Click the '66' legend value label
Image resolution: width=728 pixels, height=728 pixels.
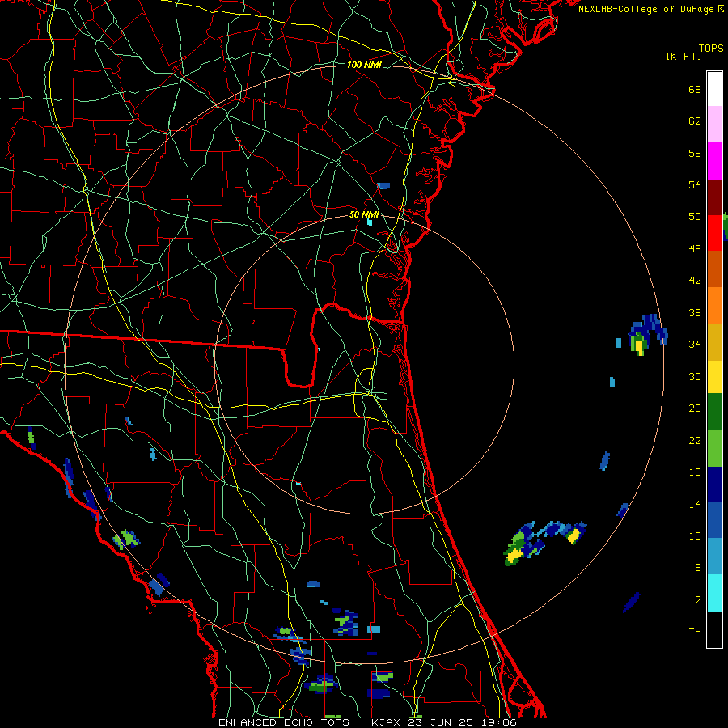click(695, 89)
